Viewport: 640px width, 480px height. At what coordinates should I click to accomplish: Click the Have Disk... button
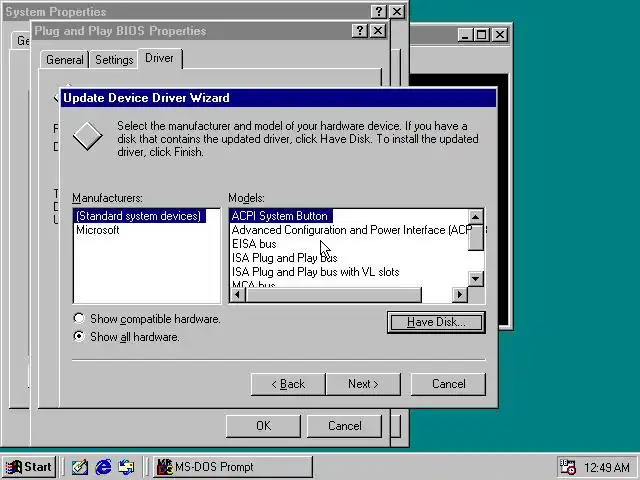pos(436,322)
